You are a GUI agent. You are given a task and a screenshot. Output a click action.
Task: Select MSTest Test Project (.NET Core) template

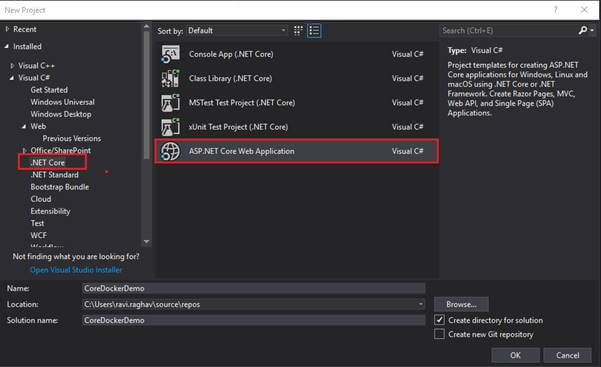point(297,103)
